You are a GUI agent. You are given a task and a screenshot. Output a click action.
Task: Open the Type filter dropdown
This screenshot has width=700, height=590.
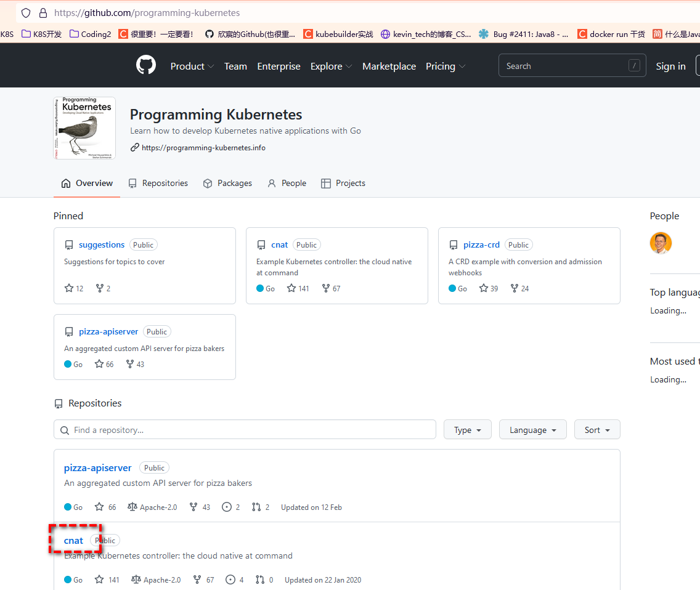coord(468,430)
